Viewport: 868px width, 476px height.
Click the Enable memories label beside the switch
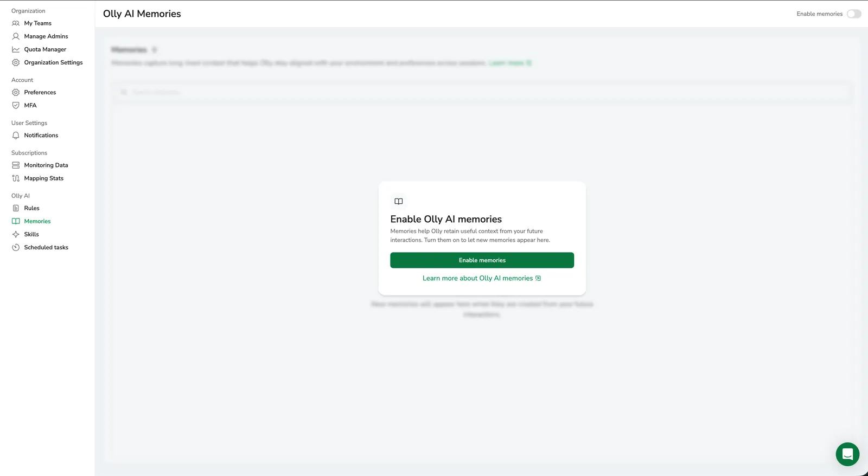point(819,14)
